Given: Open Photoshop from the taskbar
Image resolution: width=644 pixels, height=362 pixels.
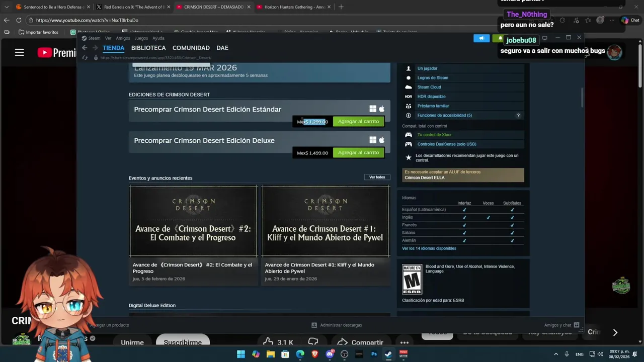Looking at the screenshot, I should (374, 354).
